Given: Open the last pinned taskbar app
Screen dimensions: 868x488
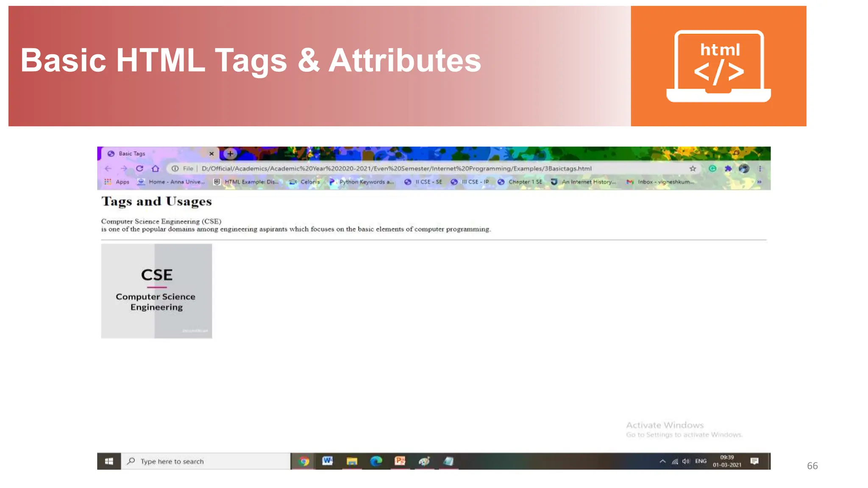Looking at the screenshot, I should pyautogui.click(x=448, y=461).
